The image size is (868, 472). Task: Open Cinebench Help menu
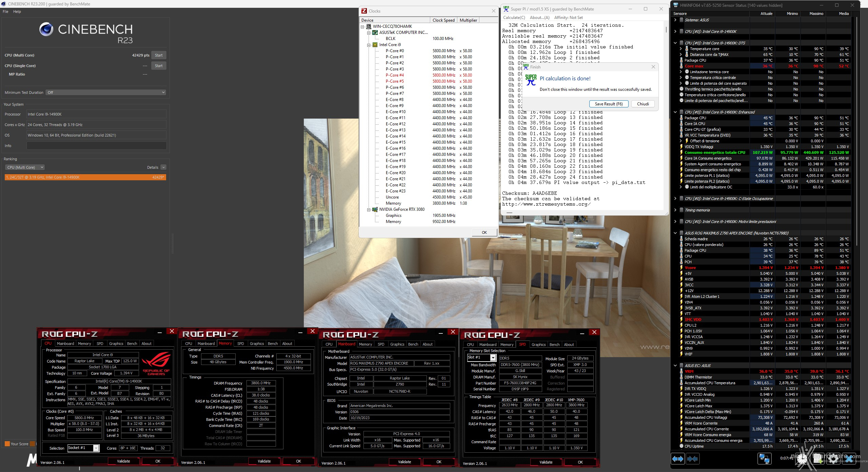17,12
